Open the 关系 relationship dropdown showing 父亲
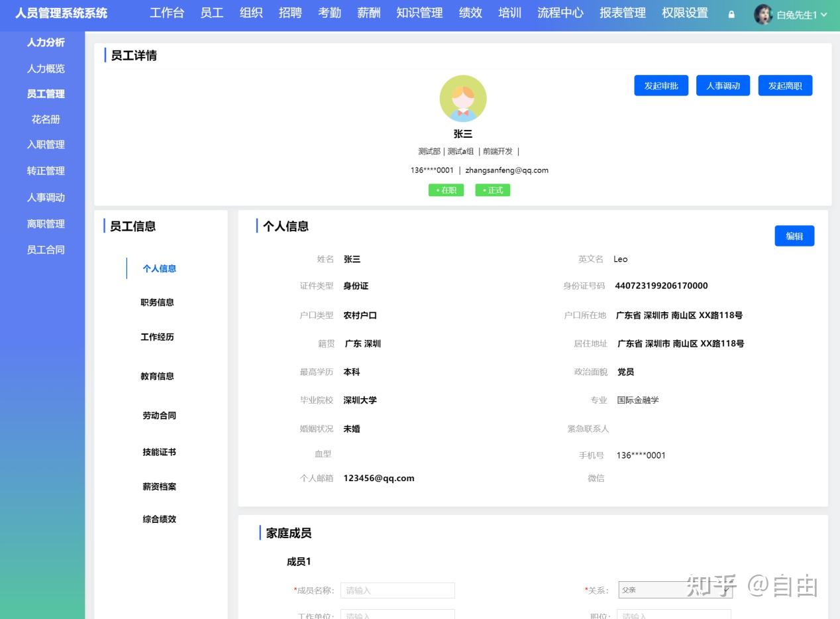 [674, 589]
